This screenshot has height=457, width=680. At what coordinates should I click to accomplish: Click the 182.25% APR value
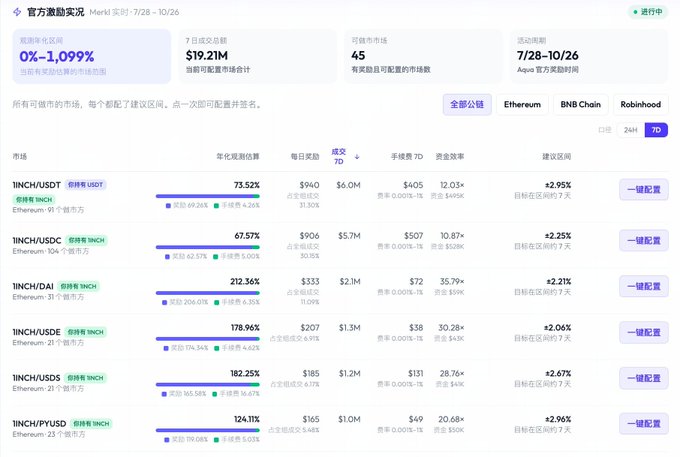click(245, 373)
